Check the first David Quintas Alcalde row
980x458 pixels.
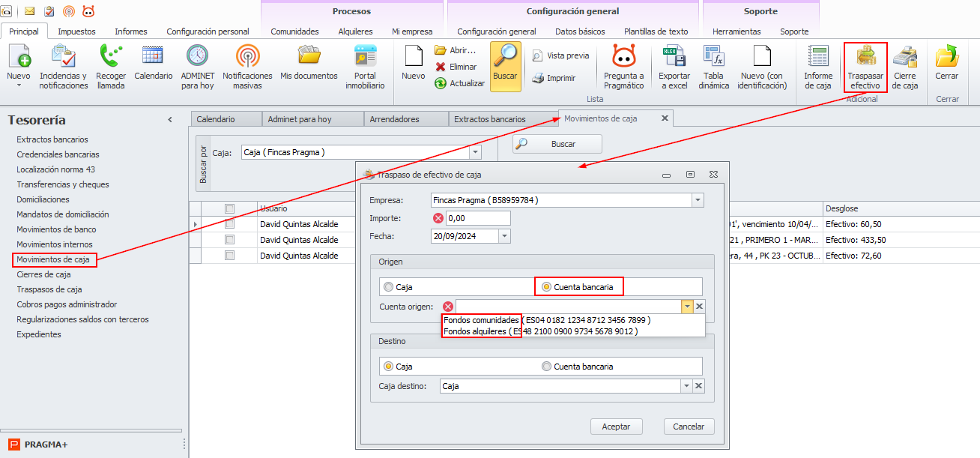tap(229, 223)
